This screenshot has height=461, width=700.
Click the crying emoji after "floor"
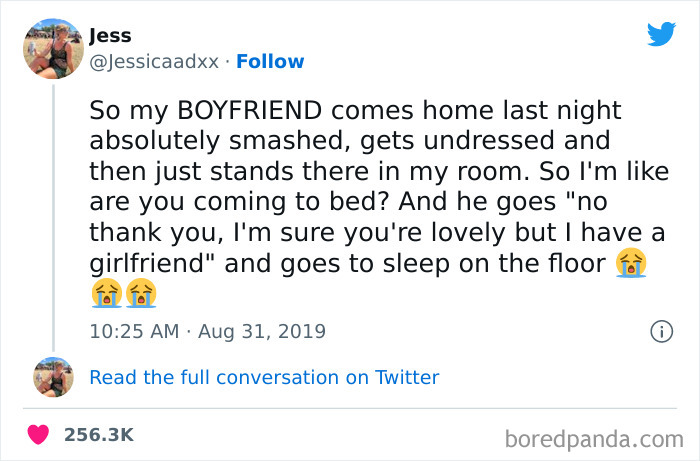pyautogui.click(x=630, y=265)
